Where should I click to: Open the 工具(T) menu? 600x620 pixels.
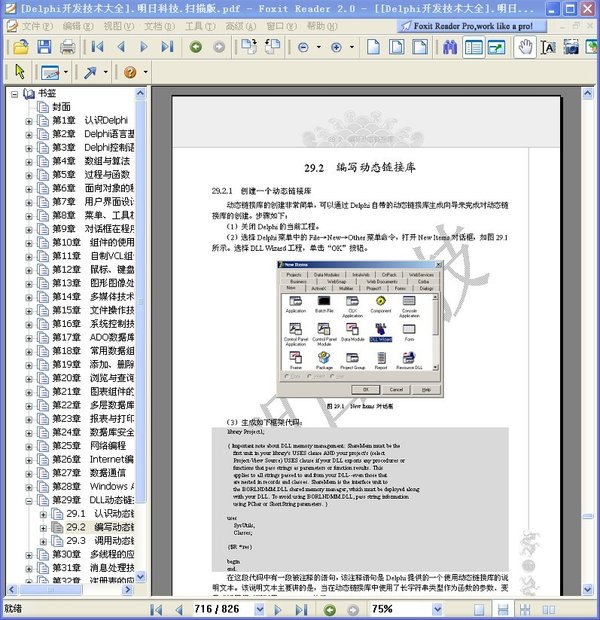200,26
